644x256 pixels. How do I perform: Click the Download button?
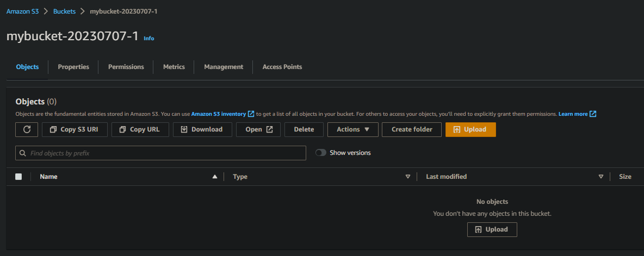coord(202,129)
